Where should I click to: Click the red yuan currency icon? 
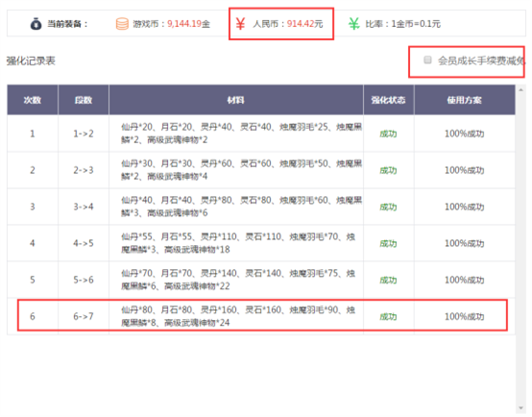click(241, 24)
